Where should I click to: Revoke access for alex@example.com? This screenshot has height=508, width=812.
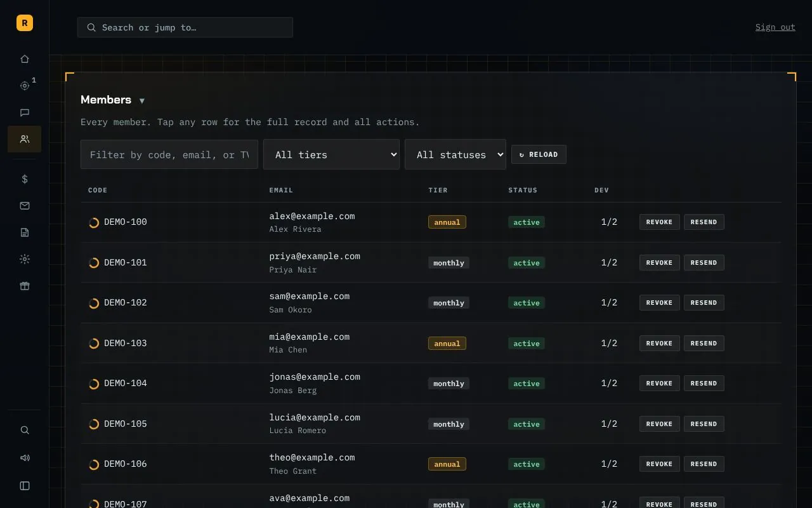[660, 222]
